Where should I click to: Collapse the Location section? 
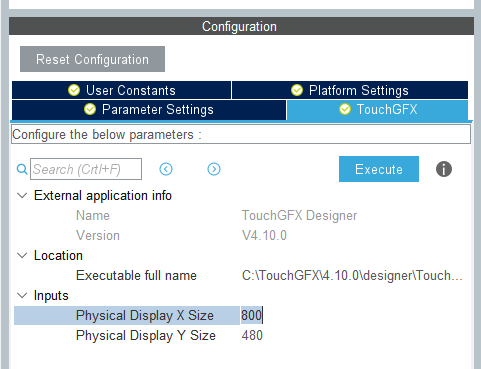pyautogui.click(x=22, y=256)
